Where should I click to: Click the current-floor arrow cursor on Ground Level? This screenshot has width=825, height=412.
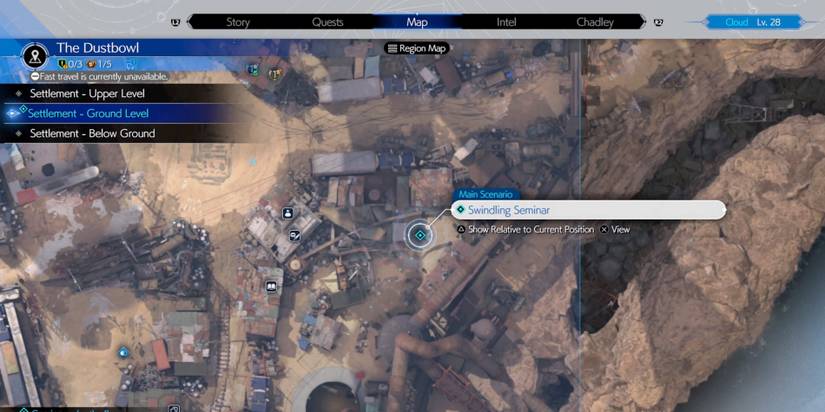13,114
